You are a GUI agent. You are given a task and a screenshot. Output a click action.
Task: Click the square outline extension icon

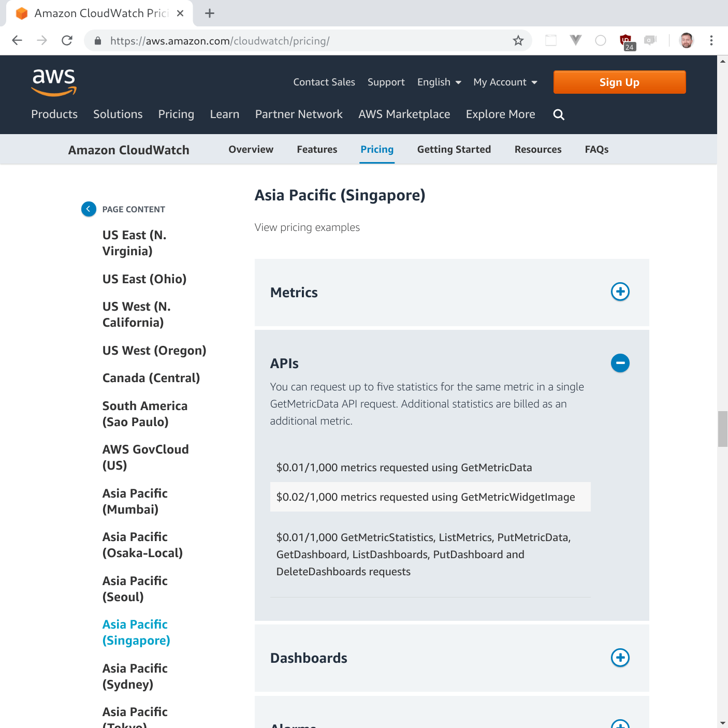pos(551,40)
